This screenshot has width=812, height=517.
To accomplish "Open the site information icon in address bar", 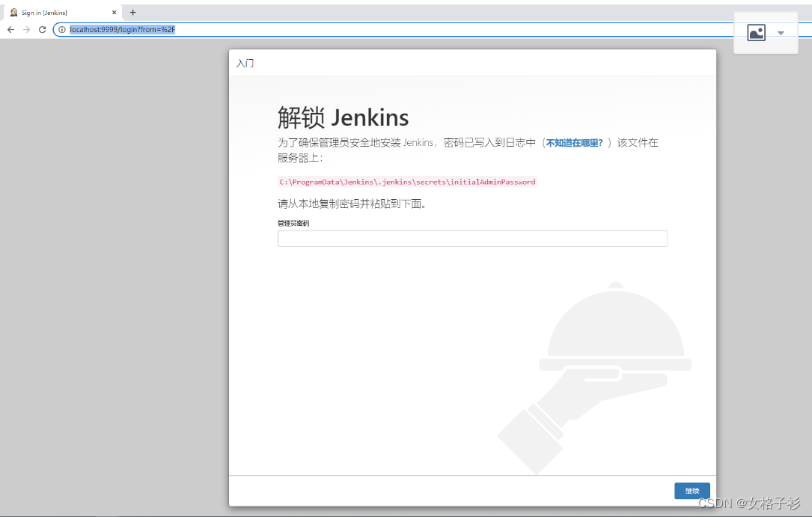I will tap(61, 29).
